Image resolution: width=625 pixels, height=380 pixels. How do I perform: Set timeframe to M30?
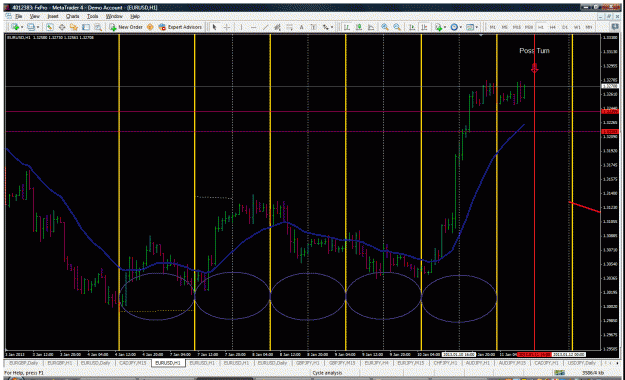click(x=529, y=27)
